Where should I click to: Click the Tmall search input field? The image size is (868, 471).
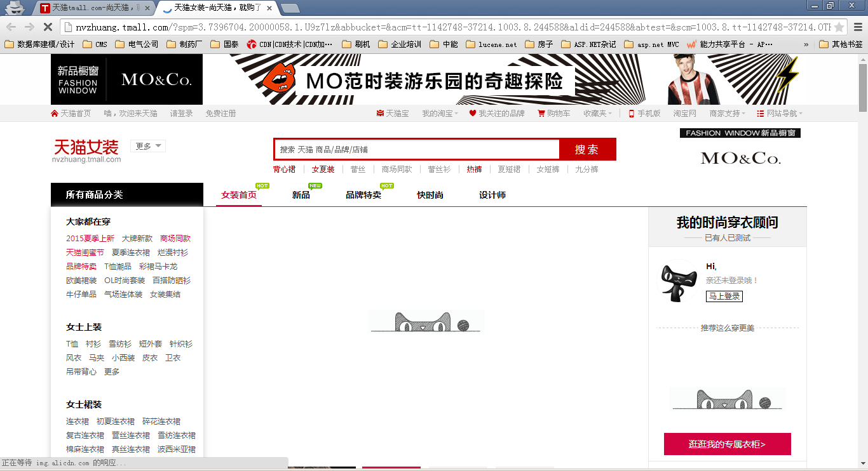(417, 149)
